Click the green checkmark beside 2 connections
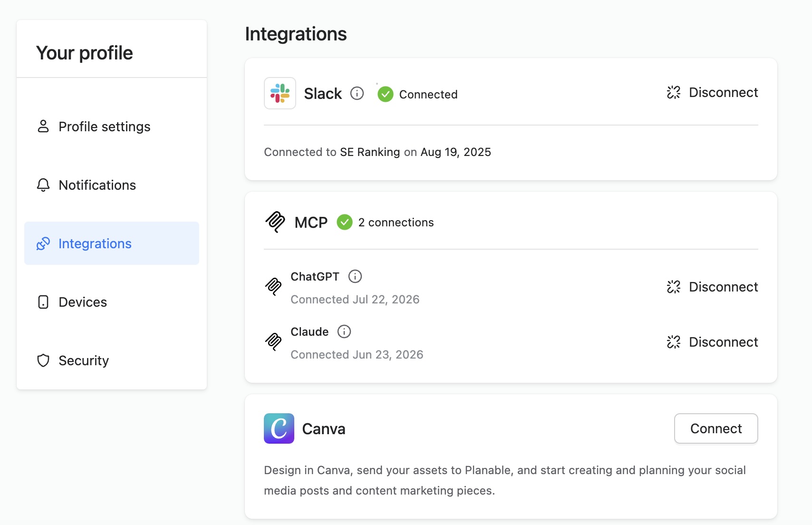This screenshot has width=812, height=525. point(345,222)
